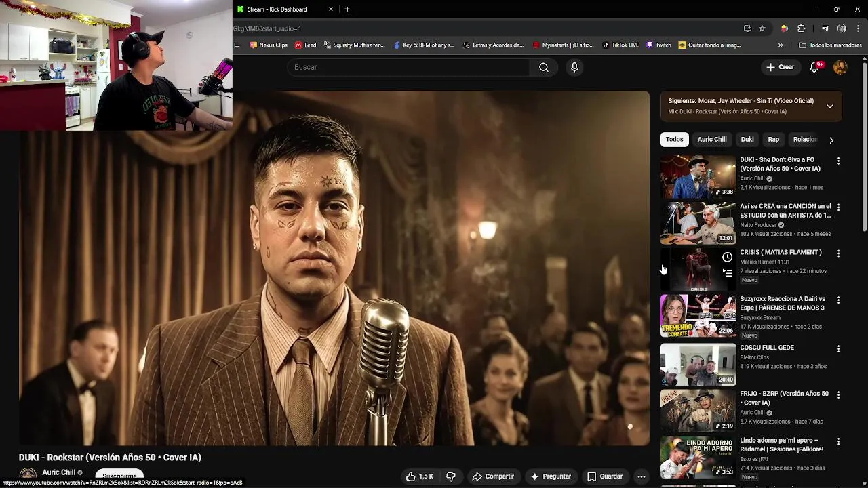
Task: Open options for 'Lindo adorno pa'mi apero'
Action: tap(838, 442)
